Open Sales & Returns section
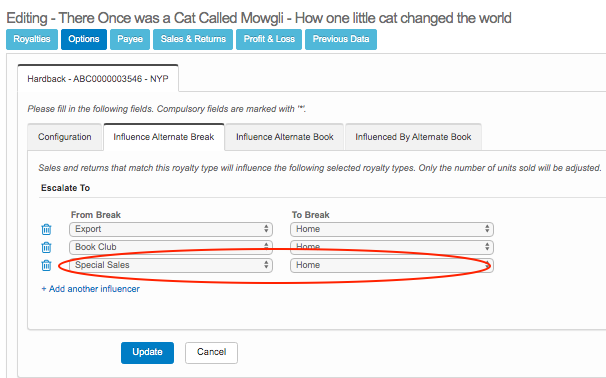606x378 pixels. [193, 39]
